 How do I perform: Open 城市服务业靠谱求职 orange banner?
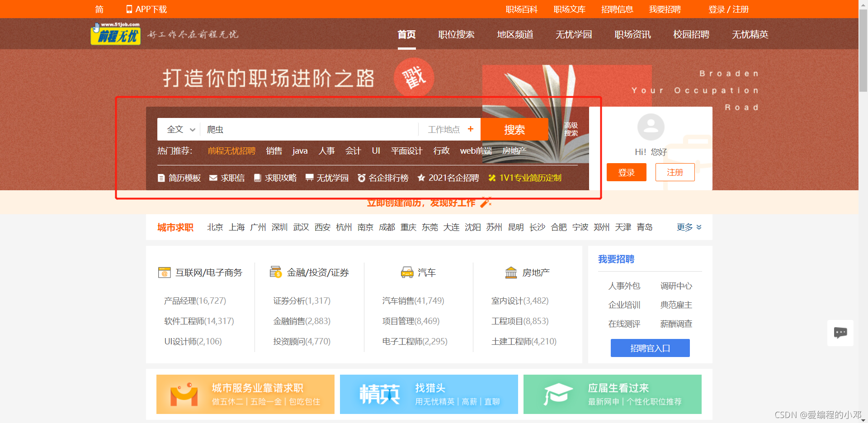[245, 394]
